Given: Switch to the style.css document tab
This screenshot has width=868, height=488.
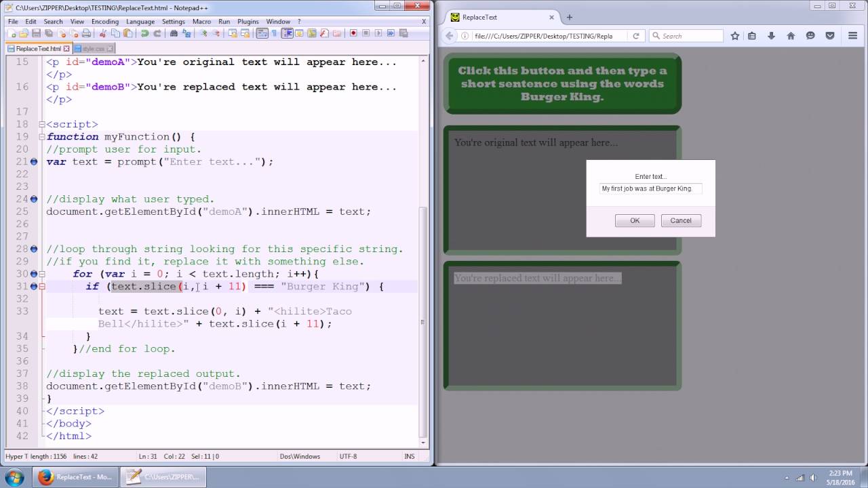Looking at the screenshot, I should (93, 49).
